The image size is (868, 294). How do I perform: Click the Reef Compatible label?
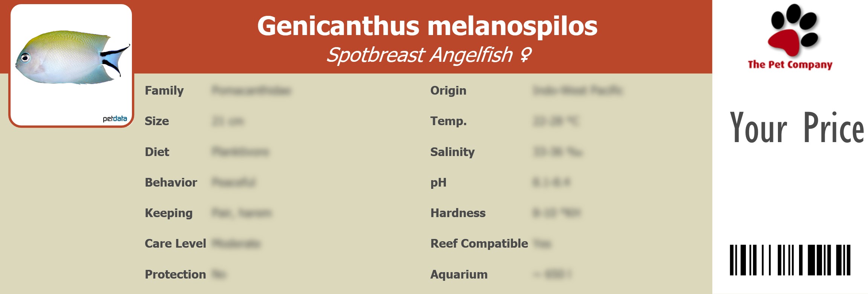tap(479, 243)
